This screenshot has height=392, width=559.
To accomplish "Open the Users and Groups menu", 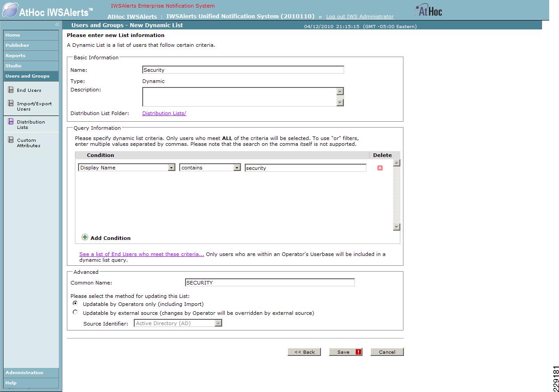I will 31,76.
